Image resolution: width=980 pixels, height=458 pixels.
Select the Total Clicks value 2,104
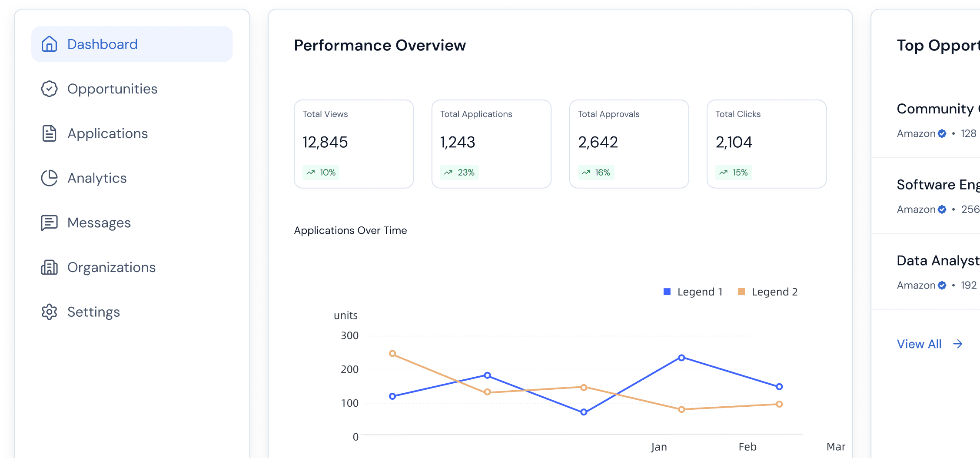click(734, 142)
